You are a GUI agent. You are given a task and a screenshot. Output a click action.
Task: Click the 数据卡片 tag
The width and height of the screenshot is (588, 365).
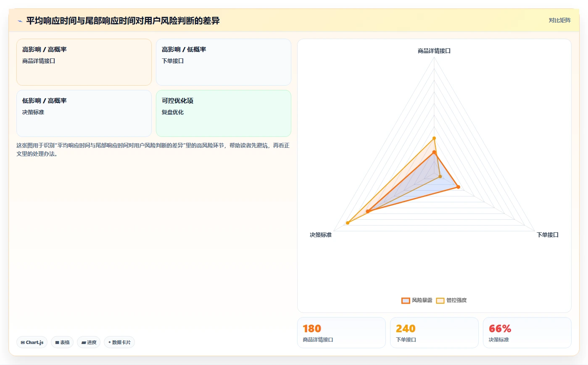119,342
